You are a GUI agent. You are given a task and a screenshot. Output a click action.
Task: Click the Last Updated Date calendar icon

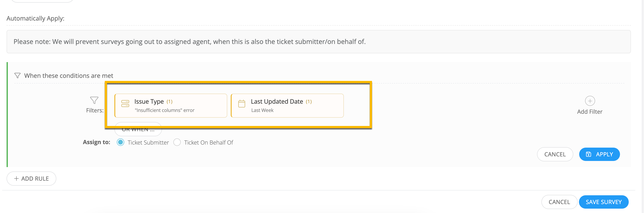(241, 103)
